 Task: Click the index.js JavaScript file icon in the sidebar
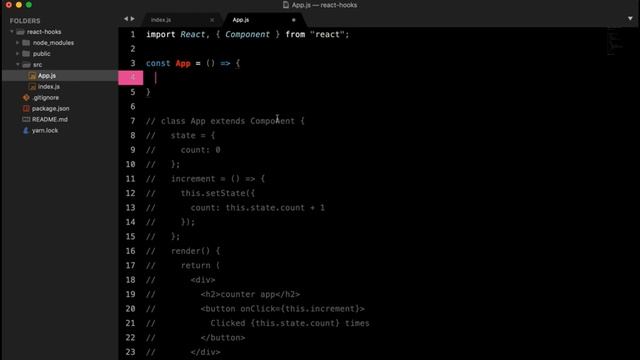(32, 87)
